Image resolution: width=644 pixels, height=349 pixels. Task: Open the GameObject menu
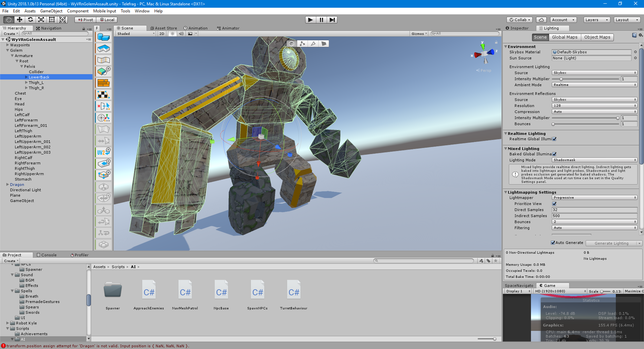click(x=51, y=11)
